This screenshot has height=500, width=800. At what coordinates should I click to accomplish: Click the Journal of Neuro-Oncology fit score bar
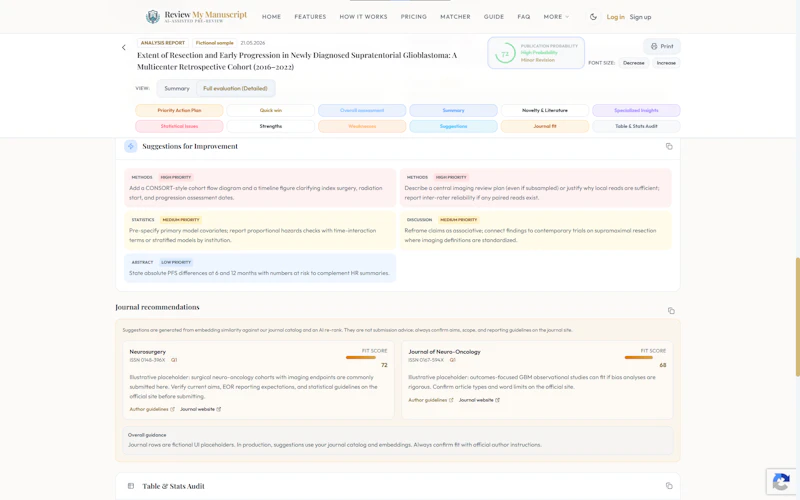tap(638, 358)
